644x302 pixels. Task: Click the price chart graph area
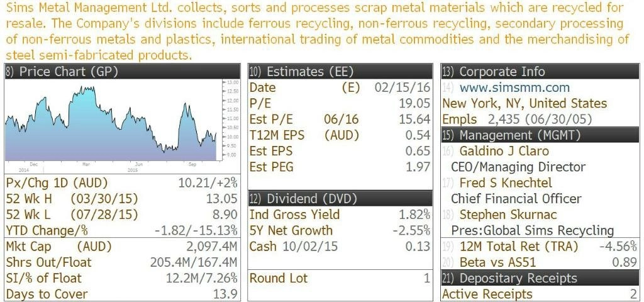[111, 121]
